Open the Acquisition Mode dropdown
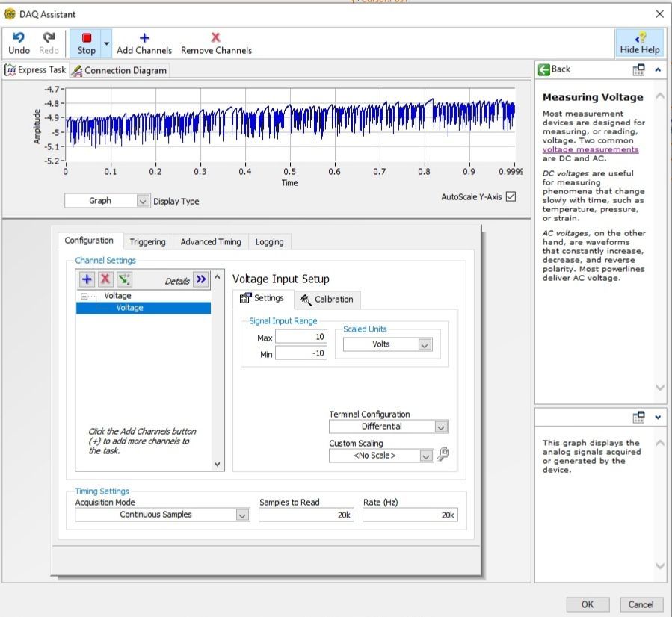 click(242, 515)
